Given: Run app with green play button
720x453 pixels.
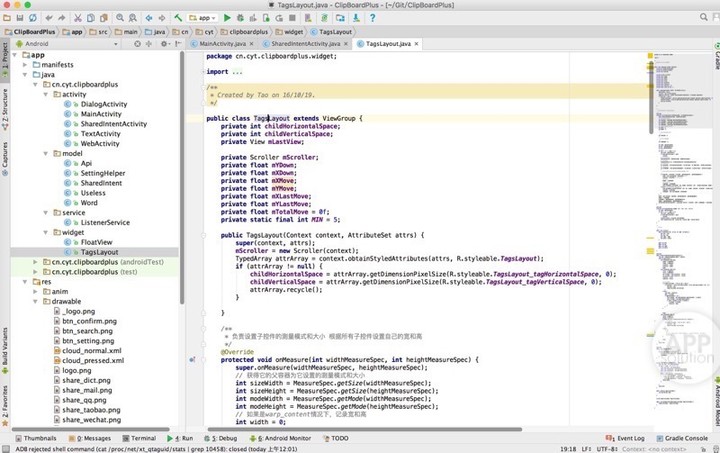Looking at the screenshot, I should (x=227, y=18).
